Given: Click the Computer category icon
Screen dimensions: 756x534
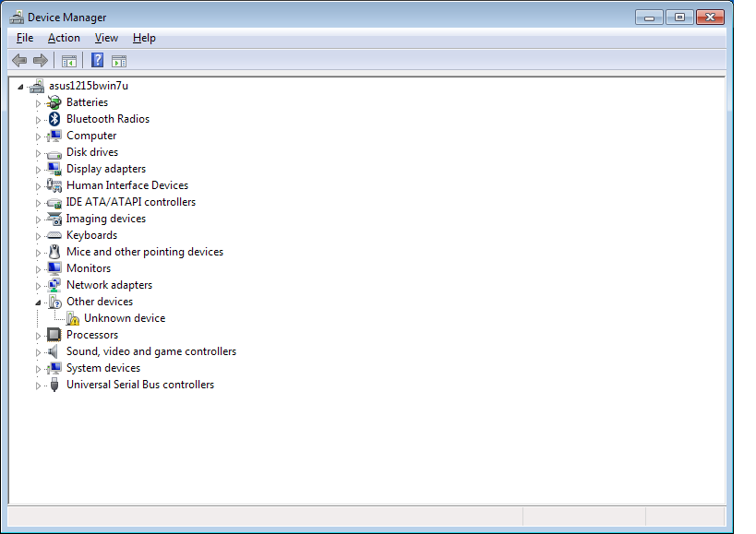Looking at the screenshot, I should [54, 136].
